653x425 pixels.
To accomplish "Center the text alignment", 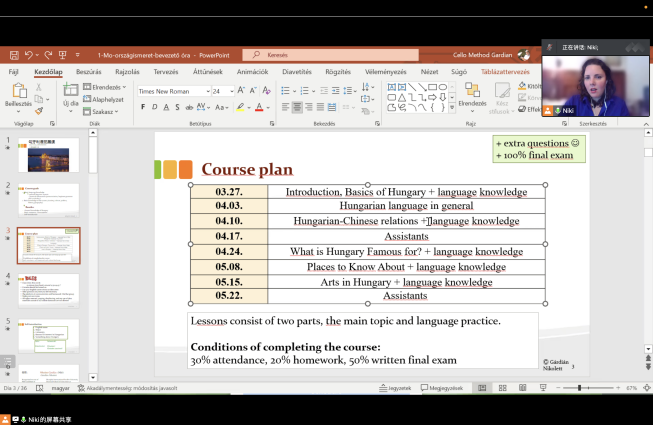I will click(x=297, y=107).
